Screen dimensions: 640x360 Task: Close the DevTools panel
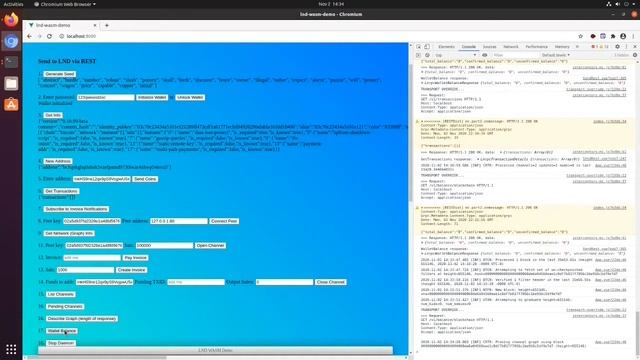[635, 47]
